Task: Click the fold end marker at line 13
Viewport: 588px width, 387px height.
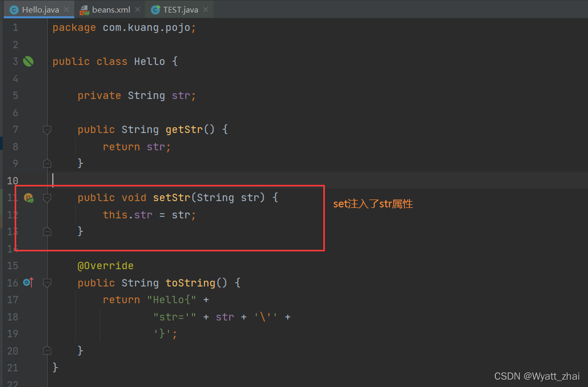Action: click(47, 231)
